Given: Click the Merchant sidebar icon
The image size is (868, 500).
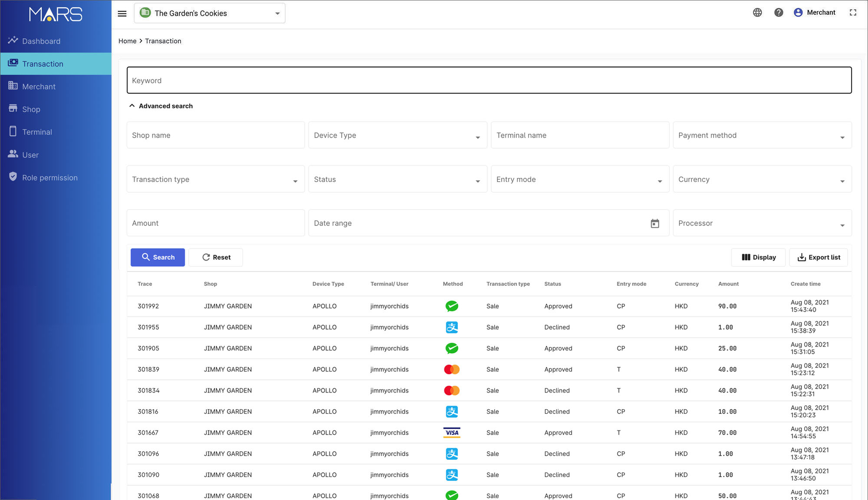Looking at the screenshot, I should (x=13, y=86).
